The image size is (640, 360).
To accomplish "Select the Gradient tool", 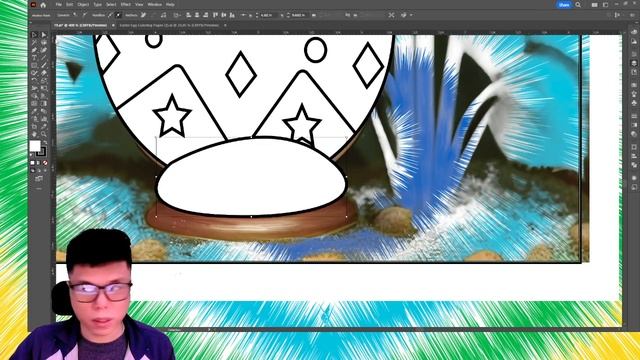I will click(x=44, y=103).
